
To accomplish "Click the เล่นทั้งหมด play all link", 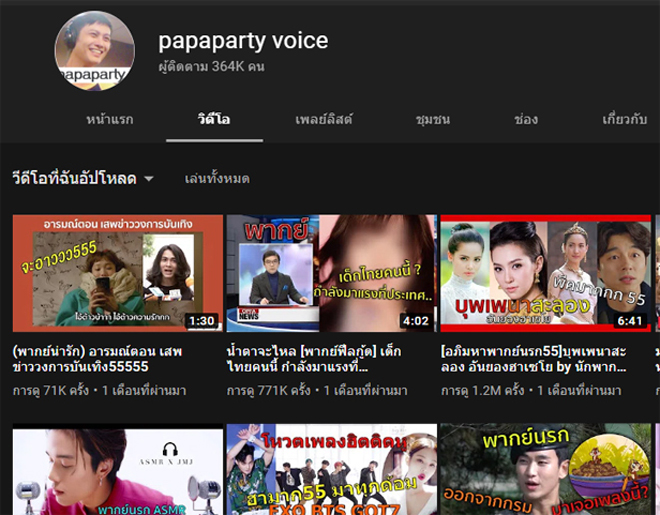I will click(217, 178).
